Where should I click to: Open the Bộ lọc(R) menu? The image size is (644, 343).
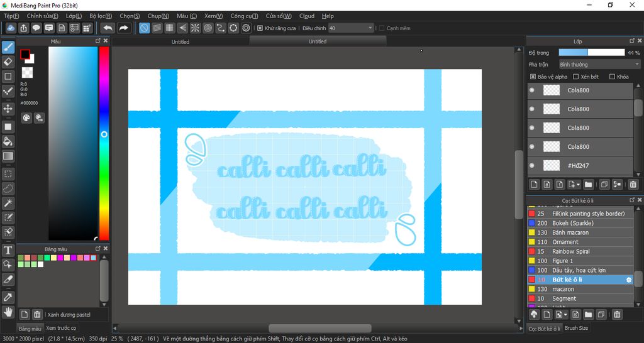coord(101,16)
